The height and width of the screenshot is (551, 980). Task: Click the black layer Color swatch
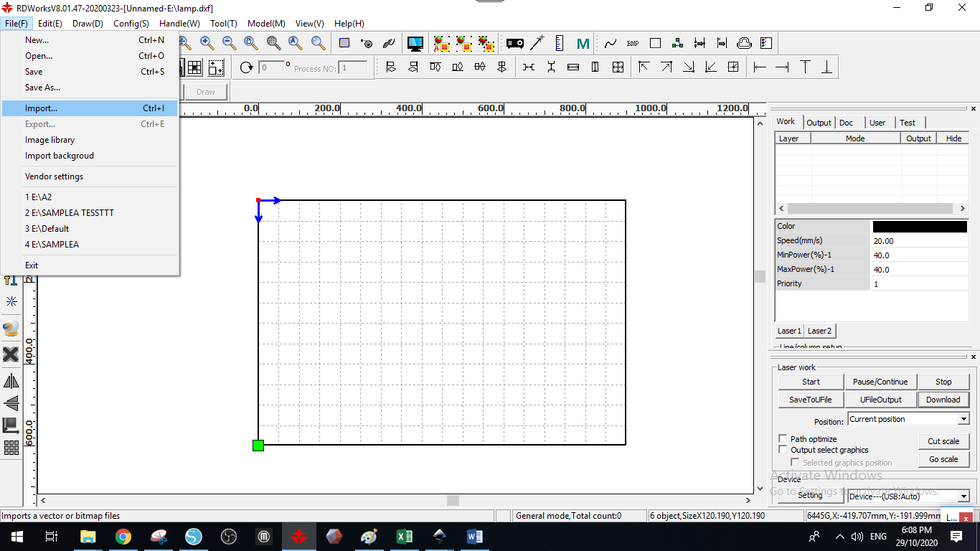tap(920, 227)
